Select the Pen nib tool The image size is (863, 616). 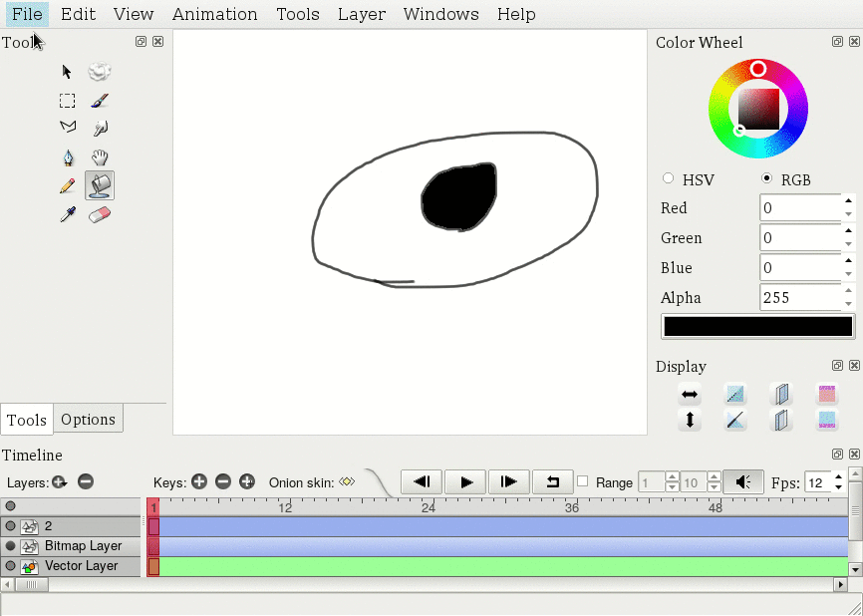(x=68, y=158)
